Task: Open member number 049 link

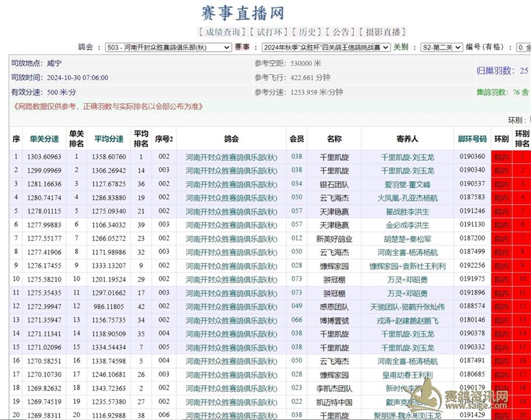Action: 297,306
